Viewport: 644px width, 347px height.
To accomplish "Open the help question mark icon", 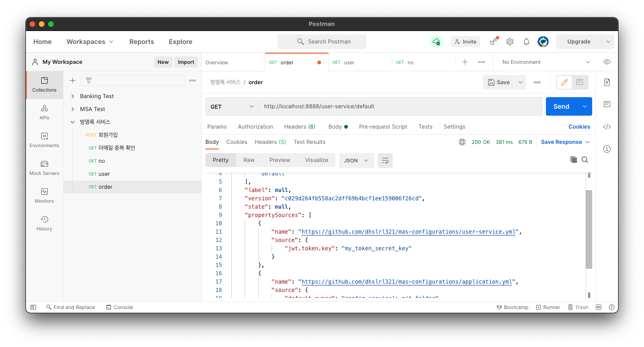I will pos(611,307).
